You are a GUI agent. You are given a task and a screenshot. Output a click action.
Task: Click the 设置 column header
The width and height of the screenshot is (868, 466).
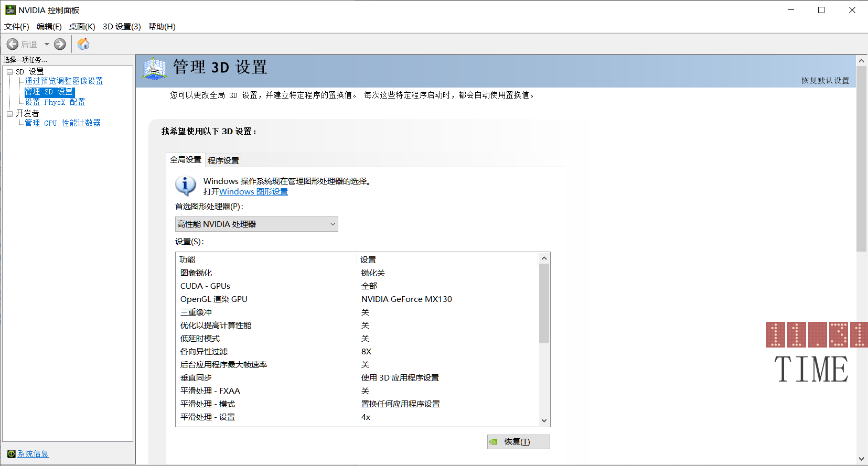(448, 260)
